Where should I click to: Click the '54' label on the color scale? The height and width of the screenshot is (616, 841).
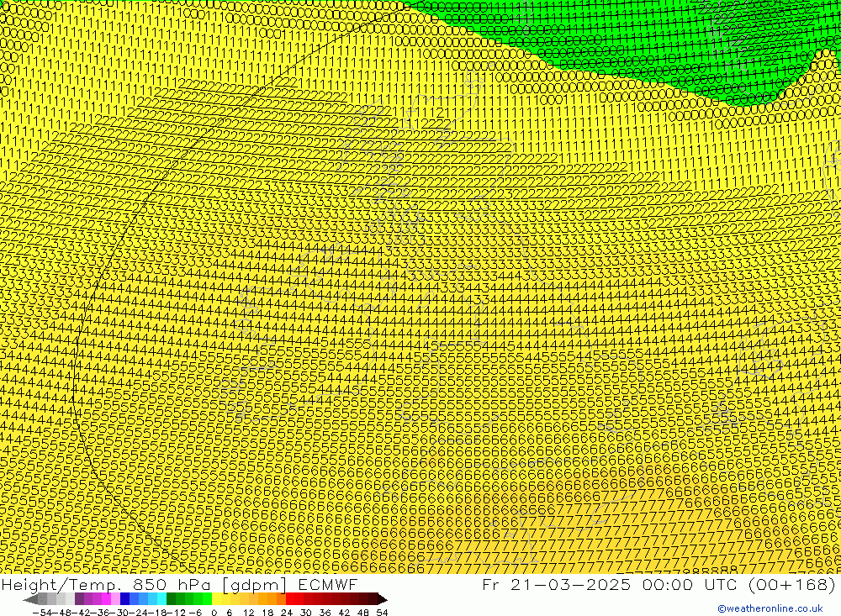tap(382, 613)
